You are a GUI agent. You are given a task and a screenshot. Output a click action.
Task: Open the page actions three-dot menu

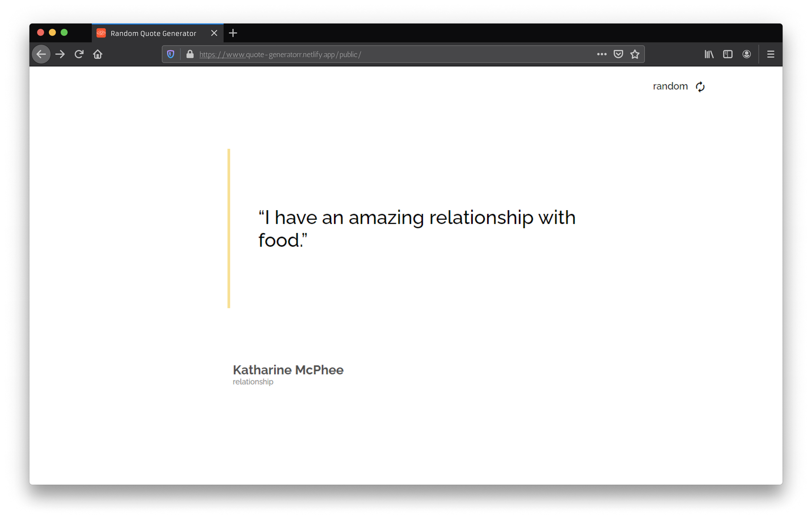(602, 54)
